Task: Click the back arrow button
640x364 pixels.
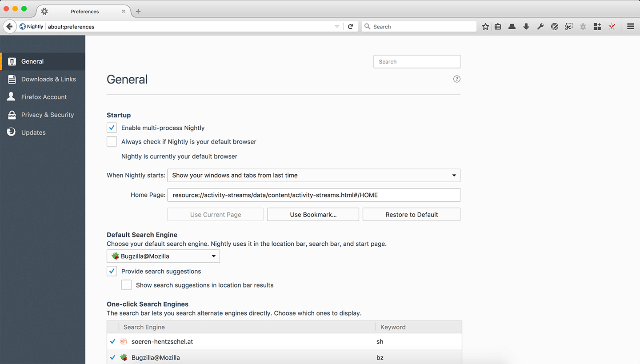Action: [9, 27]
